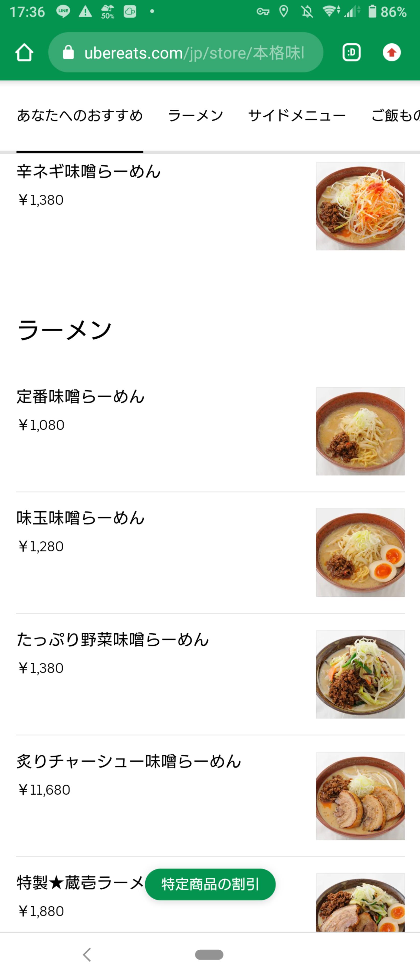Tap the home gesture pill
Image resolution: width=420 pixels, height=980 pixels.
[209, 954]
